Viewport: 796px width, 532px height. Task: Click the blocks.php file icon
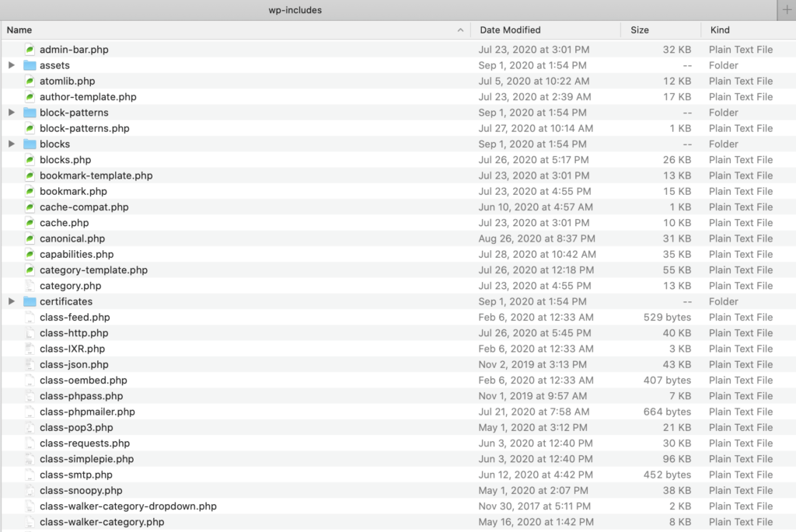[30, 160]
